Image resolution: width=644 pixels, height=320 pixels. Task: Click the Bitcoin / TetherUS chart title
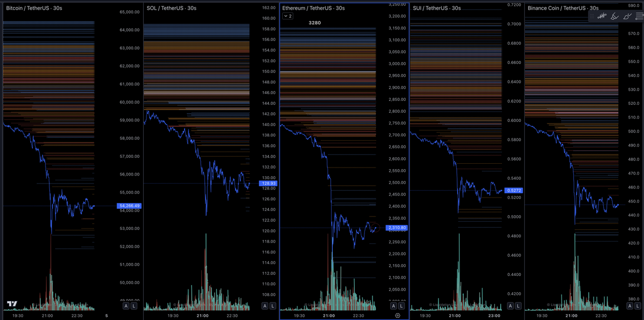(x=35, y=8)
